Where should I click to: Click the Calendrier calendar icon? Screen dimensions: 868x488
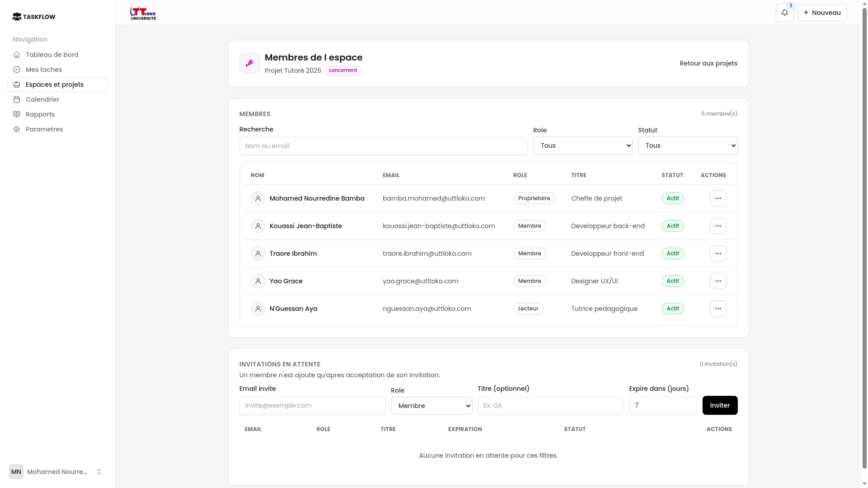click(17, 99)
